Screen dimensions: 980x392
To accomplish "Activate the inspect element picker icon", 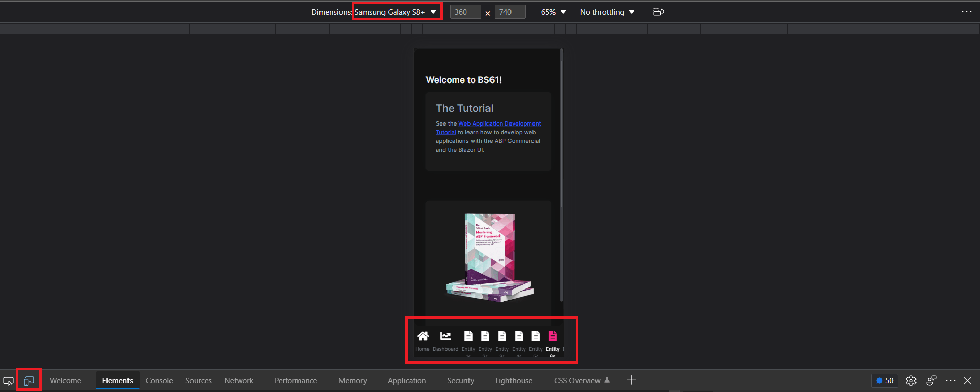I will pos(9,381).
